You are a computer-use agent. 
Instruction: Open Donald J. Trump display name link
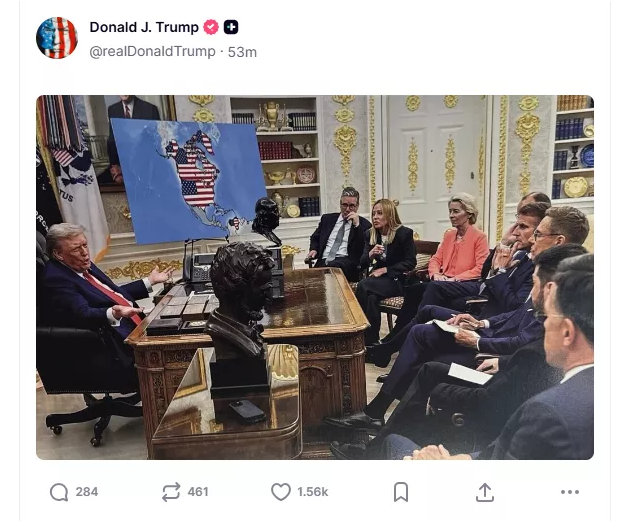[144, 27]
